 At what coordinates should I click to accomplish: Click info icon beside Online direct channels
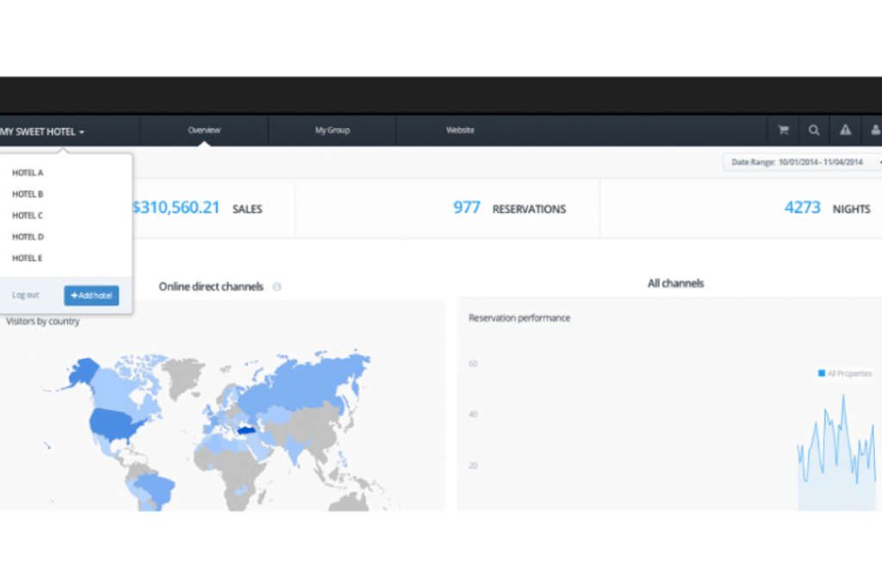(x=276, y=287)
